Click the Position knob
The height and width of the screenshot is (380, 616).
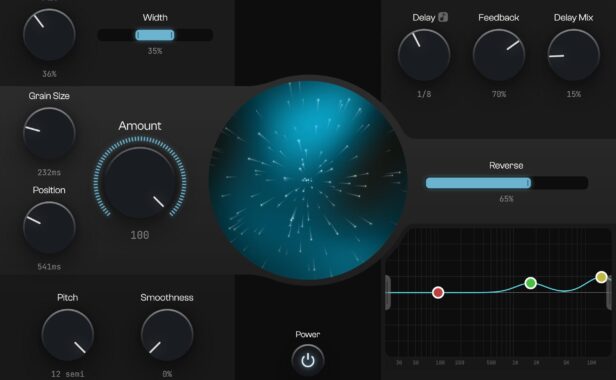pos(49,228)
